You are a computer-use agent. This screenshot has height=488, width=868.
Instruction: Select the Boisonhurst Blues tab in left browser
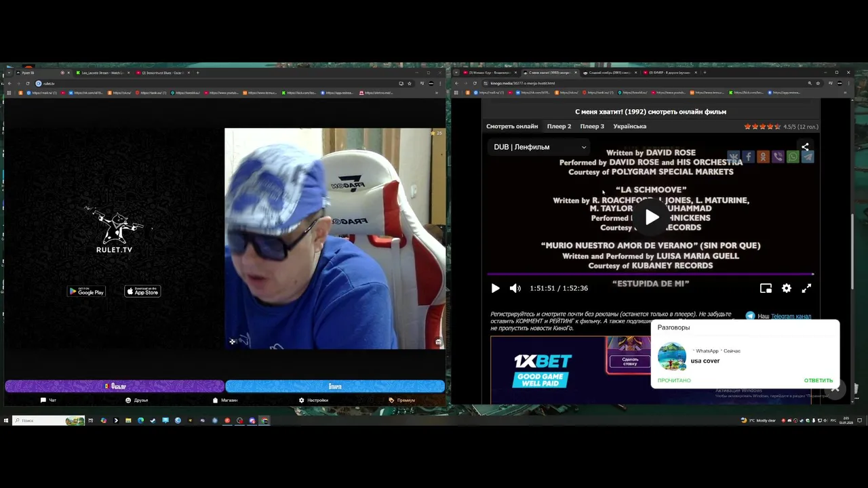(x=161, y=73)
